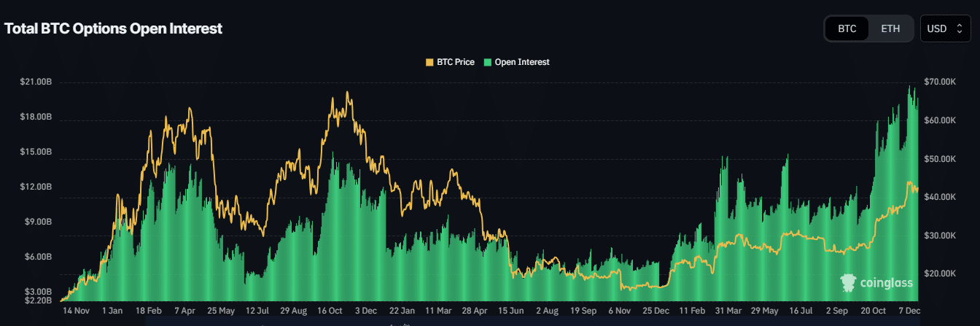Click the USD dropdown chevron arrows

(959, 28)
